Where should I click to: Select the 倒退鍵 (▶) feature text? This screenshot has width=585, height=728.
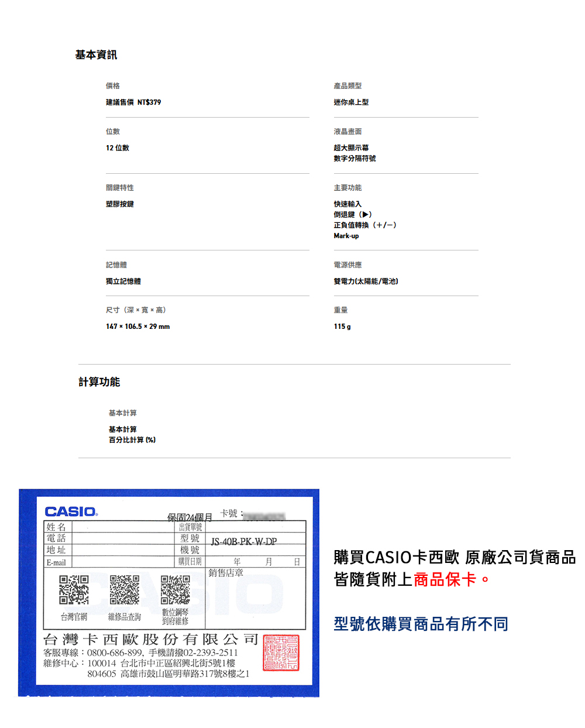(x=353, y=215)
